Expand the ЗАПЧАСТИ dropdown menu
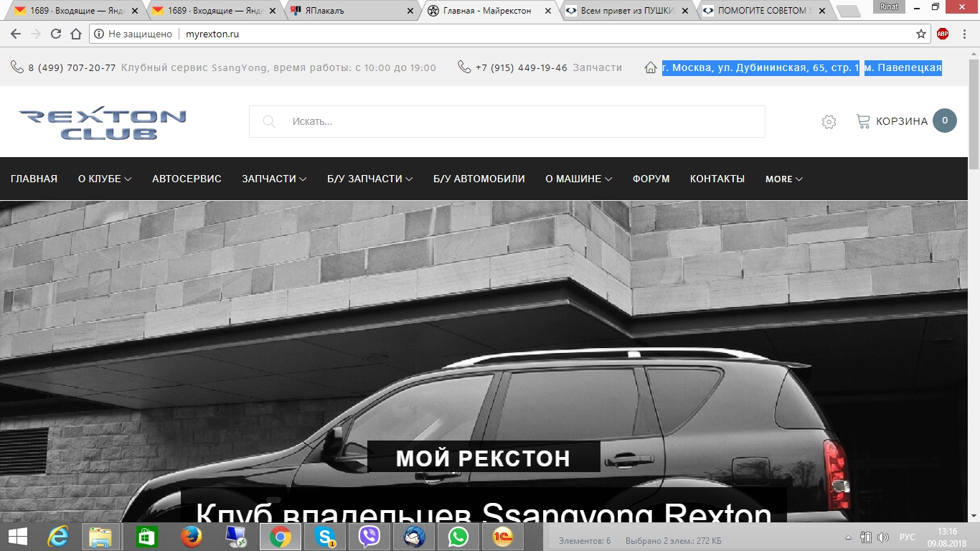Screen dimensions: 980x551 [274, 179]
